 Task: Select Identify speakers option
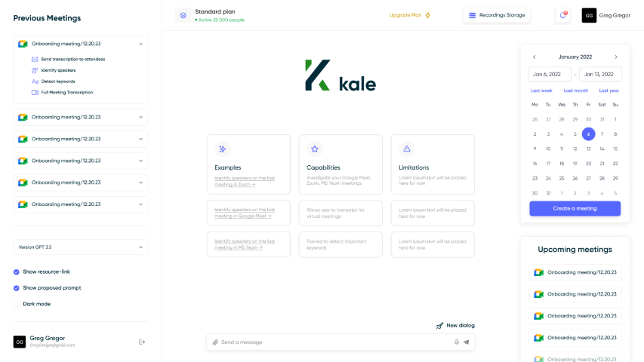point(58,70)
